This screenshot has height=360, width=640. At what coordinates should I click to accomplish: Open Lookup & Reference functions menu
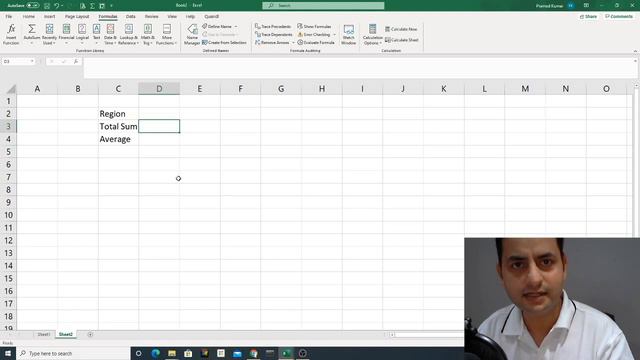point(129,34)
